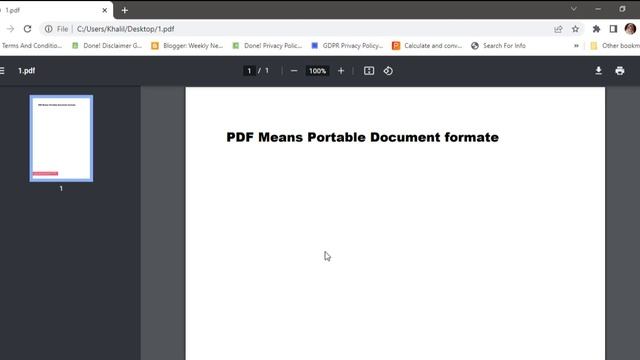Zoom out with the minus icon
Screen dimensions: 640x360
coord(294,71)
